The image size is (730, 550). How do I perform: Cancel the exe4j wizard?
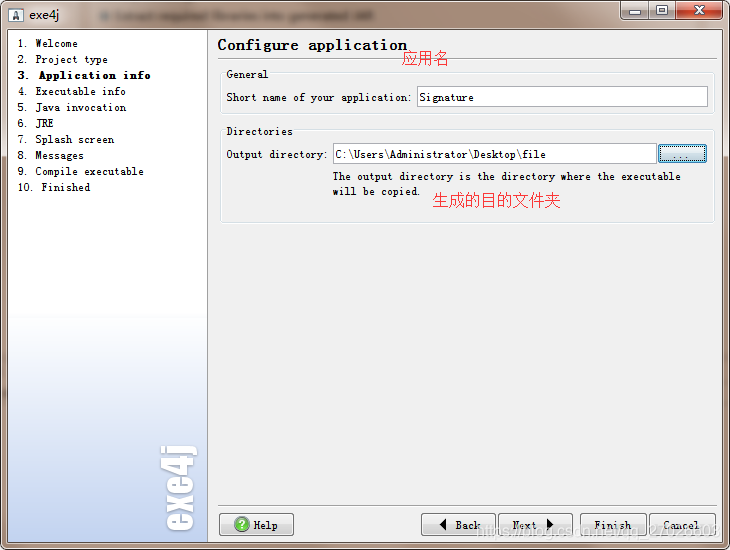tap(682, 525)
